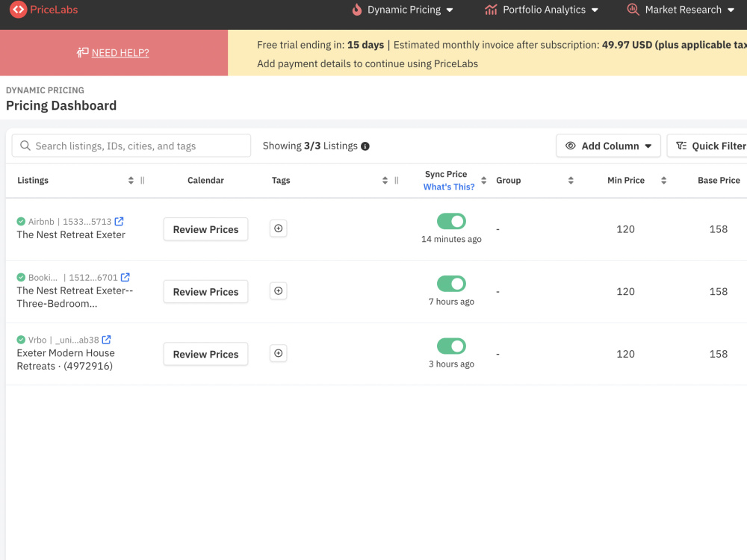Click the Dynamic Pricing flame icon
Viewport: 747px width, 560px height.
pos(357,10)
